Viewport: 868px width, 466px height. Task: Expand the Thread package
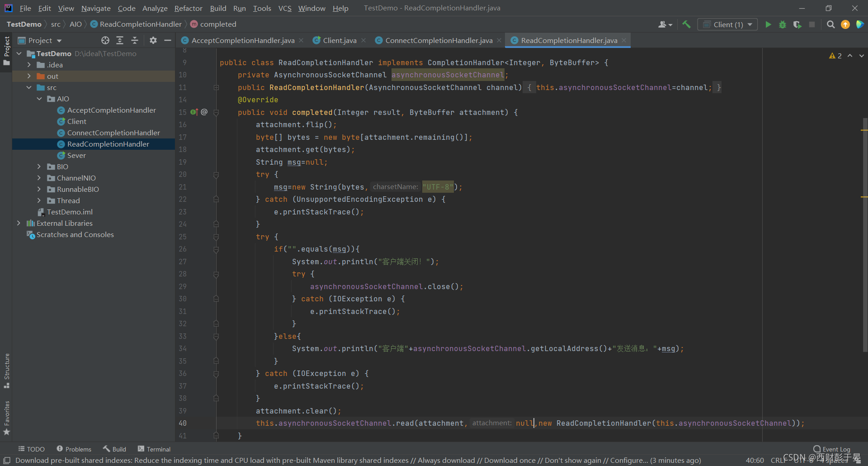click(39, 200)
